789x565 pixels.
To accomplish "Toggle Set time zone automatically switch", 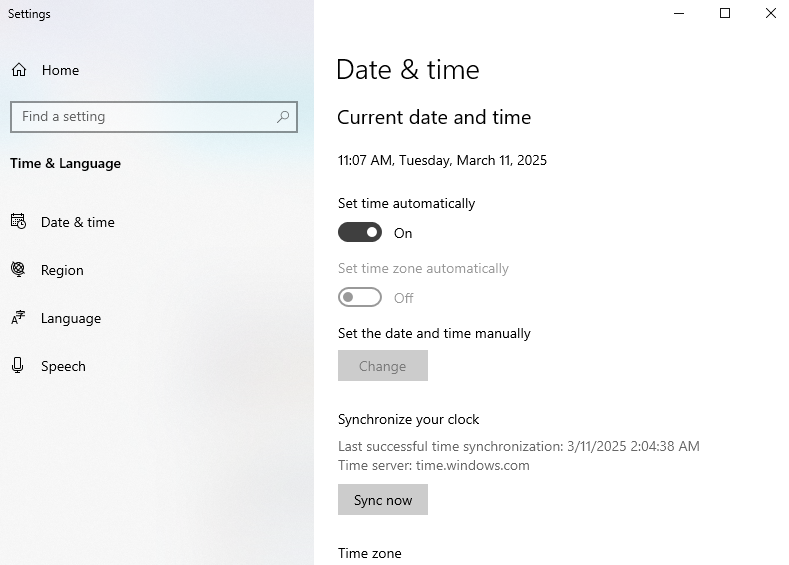I will click(360, 297).
